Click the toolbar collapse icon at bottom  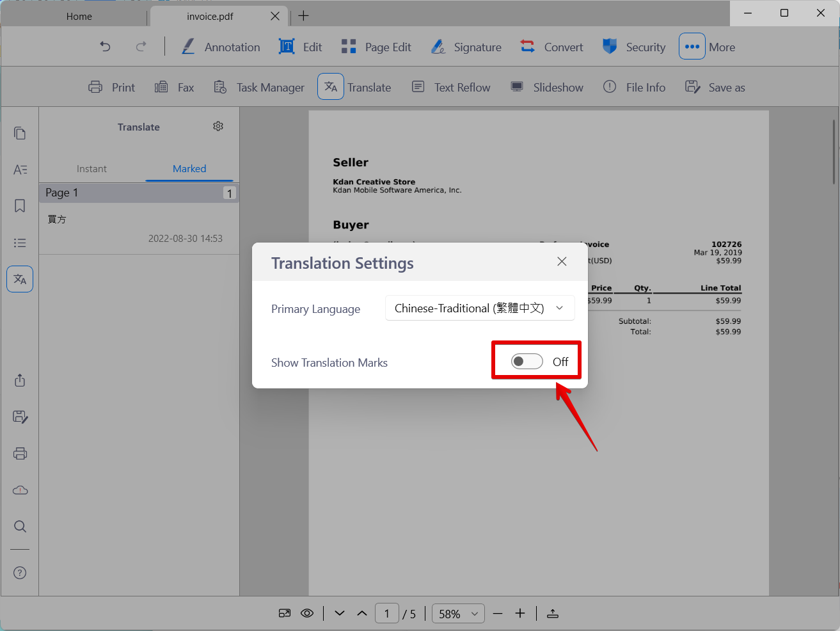pyautogui.click(x=553, y=613)
